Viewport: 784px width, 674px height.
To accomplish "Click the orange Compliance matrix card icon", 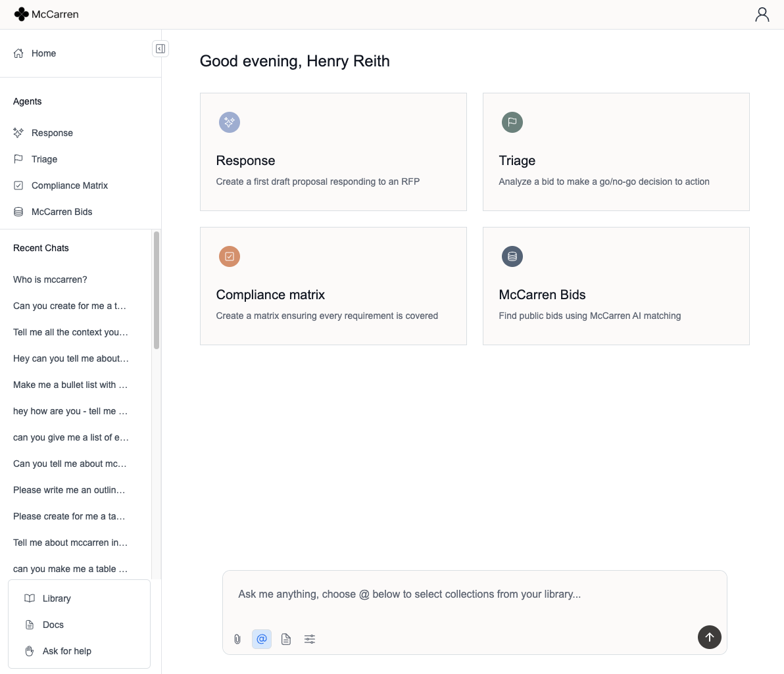I will point(230,256).
